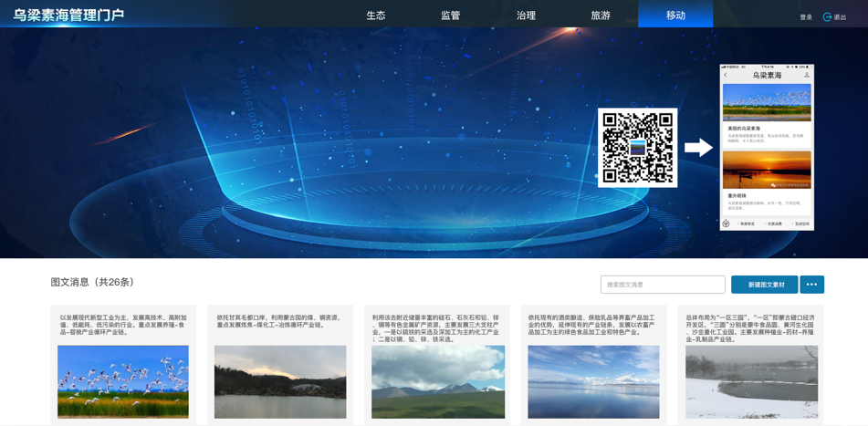Tap the user profile icon in phone preview
868x426 pixels.
807,76
